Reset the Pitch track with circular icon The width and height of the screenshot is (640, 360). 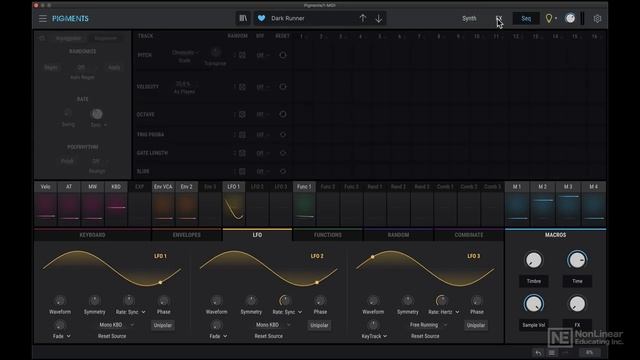[x=282, y=55]
